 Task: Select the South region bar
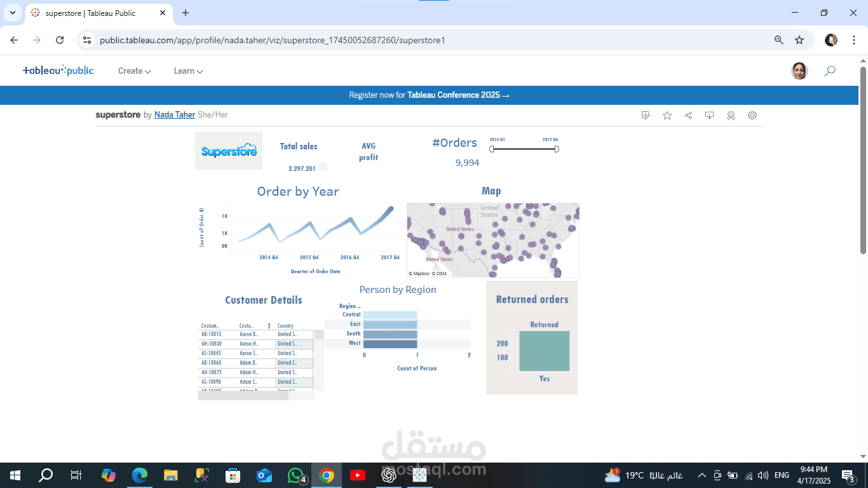[390, 334]
